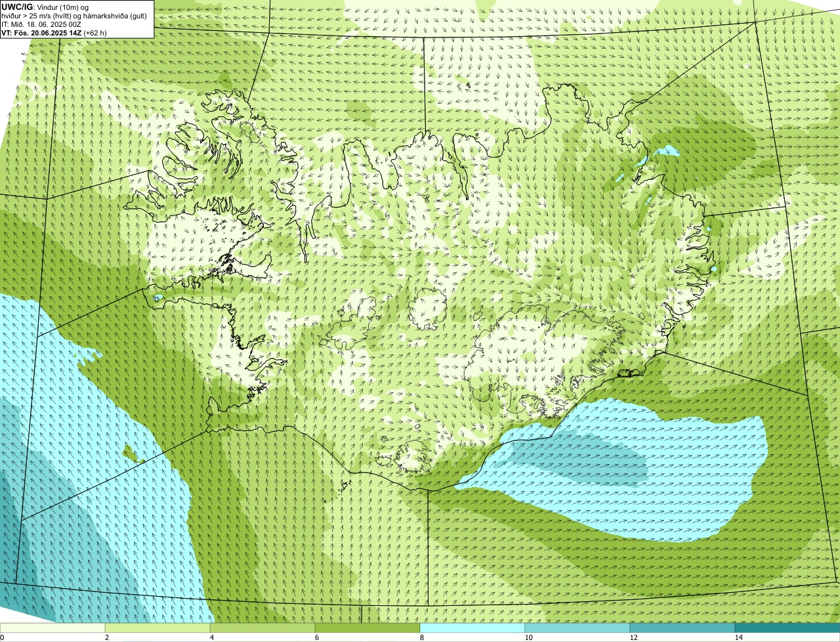The width and height of the screenshot is (840, 642).
Task: Click the "VT: Fös. 20.06.2025 14Z (+62 h)" line
Action: pos(54,33)
